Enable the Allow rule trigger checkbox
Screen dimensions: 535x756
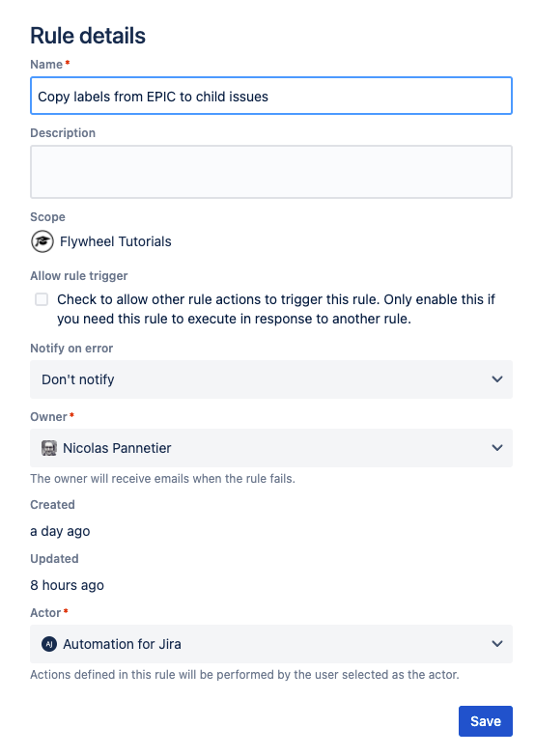42,299
